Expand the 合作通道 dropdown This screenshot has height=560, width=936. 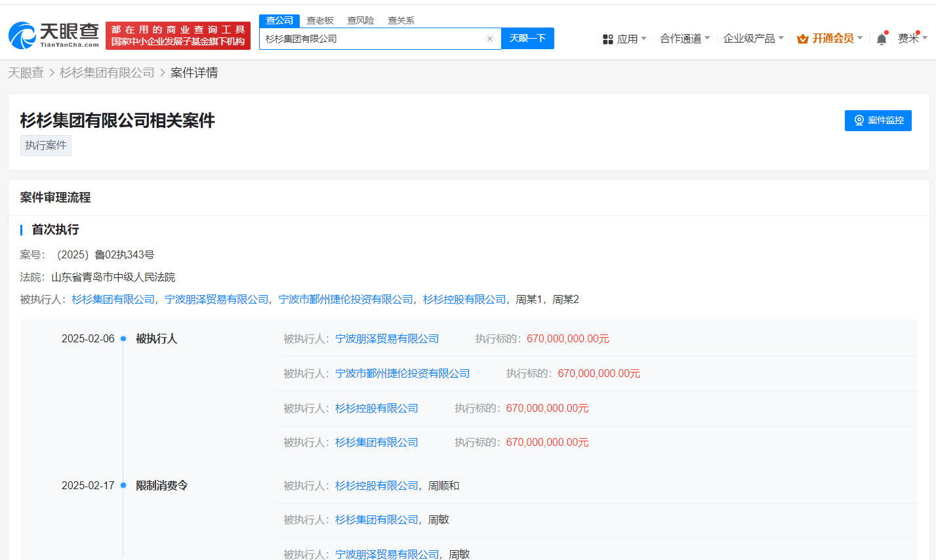point(685,39)
